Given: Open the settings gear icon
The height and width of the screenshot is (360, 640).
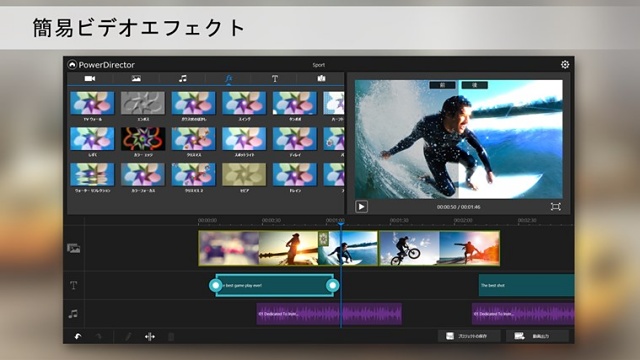Looking at the screenshot, I should [565, 64].
